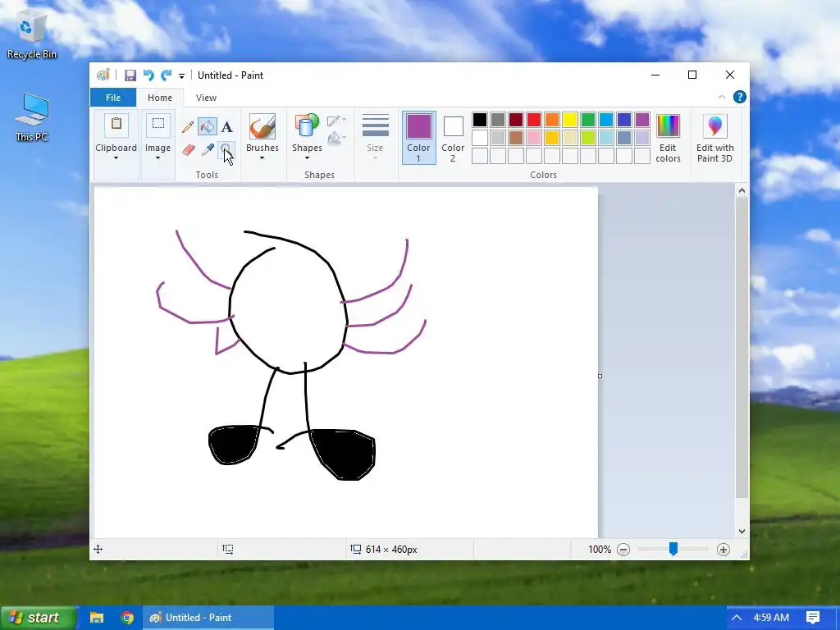This screenshot has height=630, width=840.
Task: Click the Save icon in title bar
Action: (130, 75)
